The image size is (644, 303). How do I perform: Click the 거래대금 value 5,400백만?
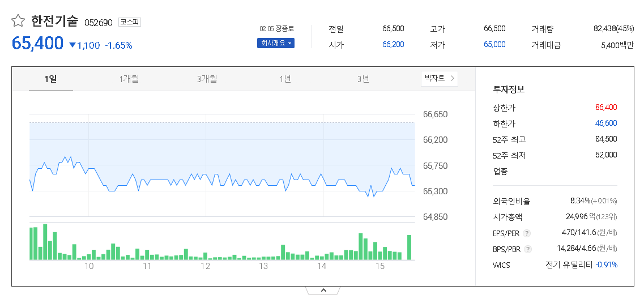(x=617, y=45)
